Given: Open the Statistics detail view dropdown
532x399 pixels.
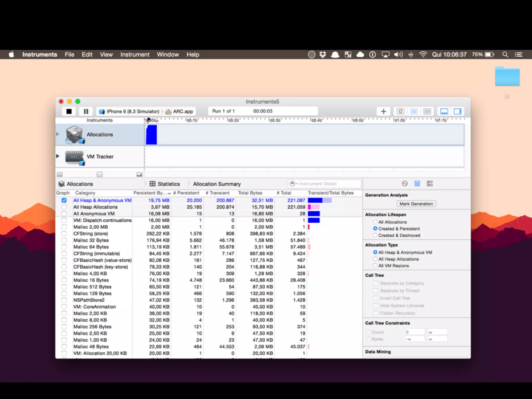Looking at the screenshot, I should click(x=165, y=184).
